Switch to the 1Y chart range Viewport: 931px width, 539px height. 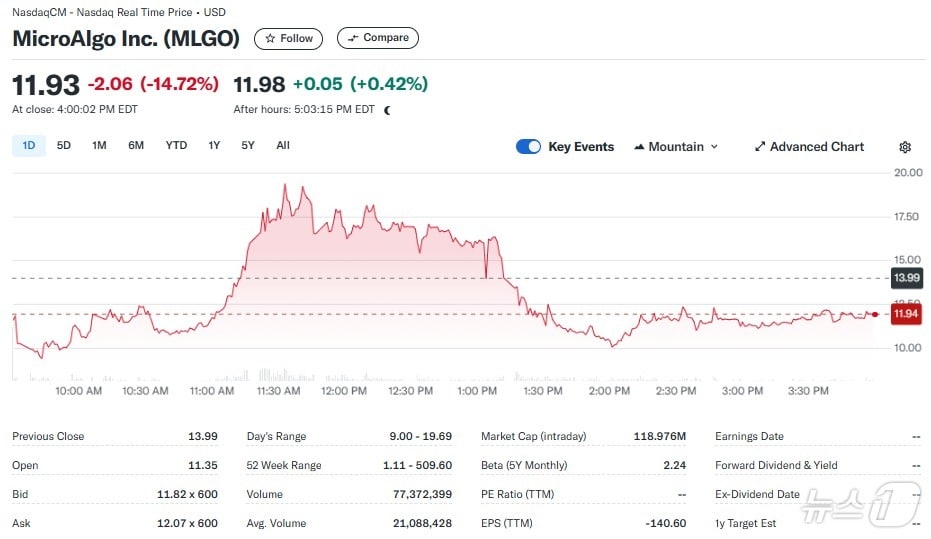(214, 146)
